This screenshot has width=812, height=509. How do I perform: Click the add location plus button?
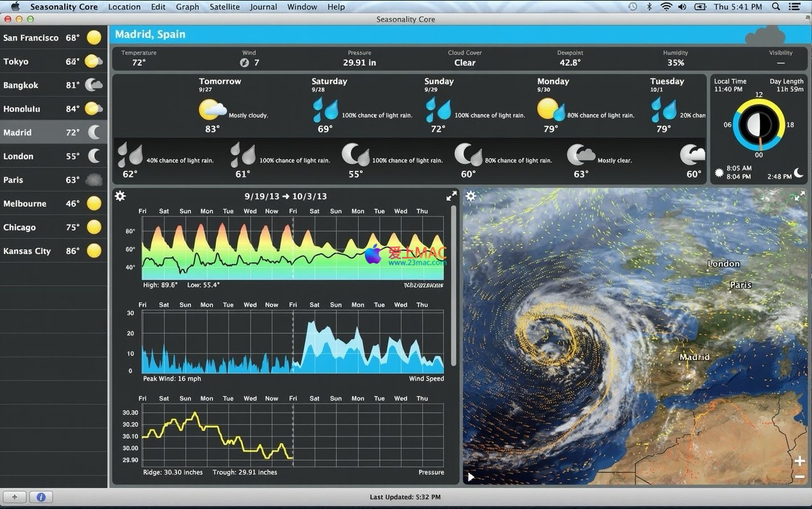15,497
